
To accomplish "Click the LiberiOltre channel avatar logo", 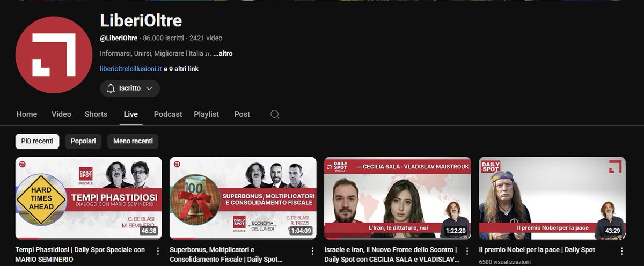I will click(54, 55).
